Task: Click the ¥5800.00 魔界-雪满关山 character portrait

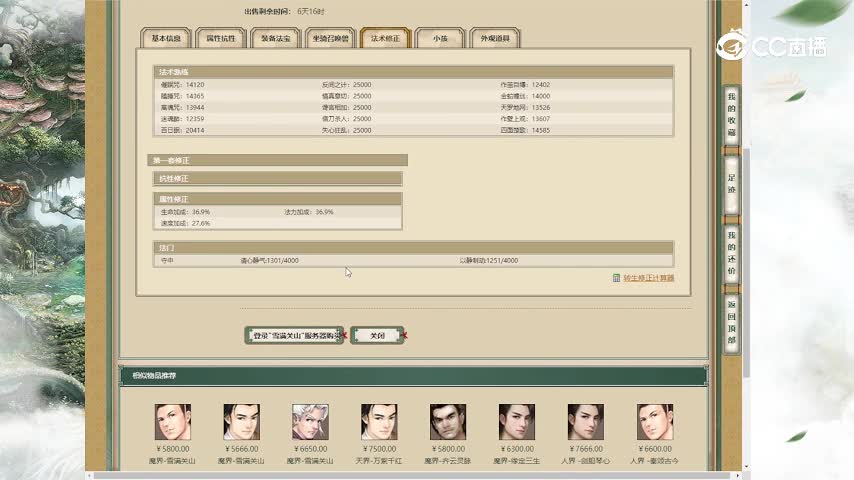Action: [x=172, y=422]
